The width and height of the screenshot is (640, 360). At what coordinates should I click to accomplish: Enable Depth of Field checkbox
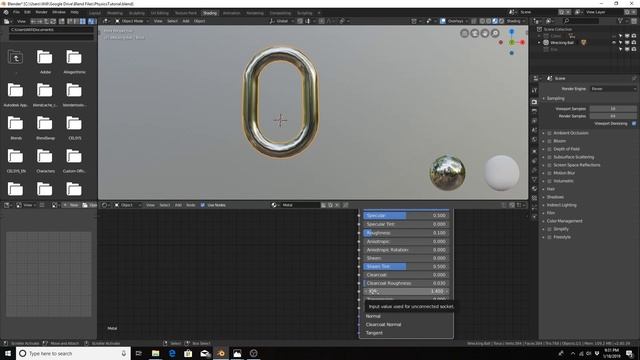[549, 149]
